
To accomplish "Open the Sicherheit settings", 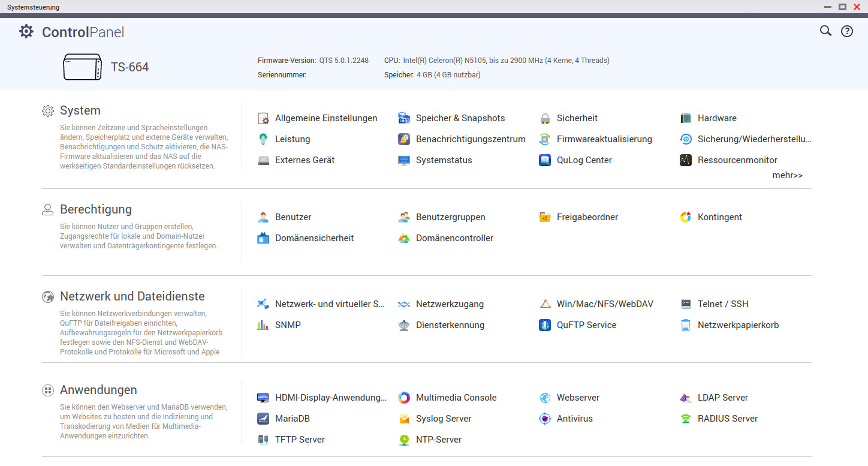I will (x=577, y=118).
